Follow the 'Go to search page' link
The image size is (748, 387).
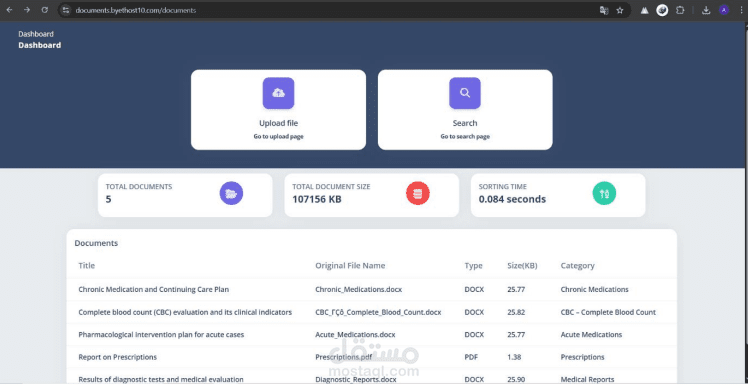[465, 136]
